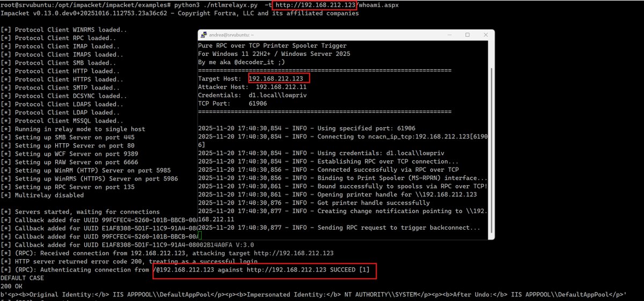Click the 'Impacket v0.13.0.dev0' version banner line

coord(179,13)
